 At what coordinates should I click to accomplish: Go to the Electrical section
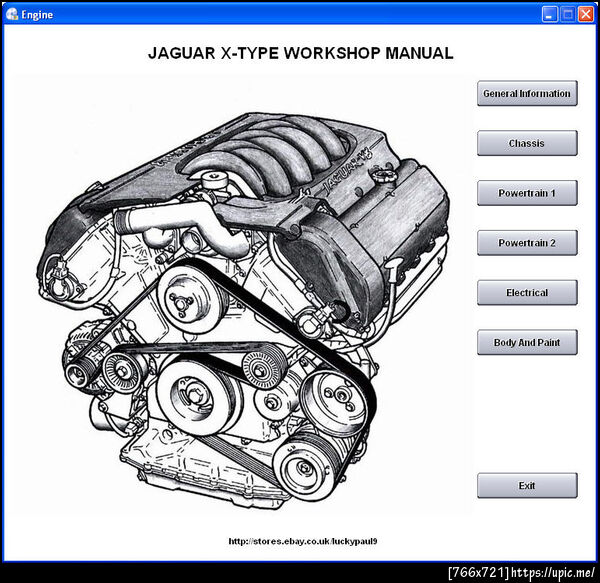(x=527, y=292)
